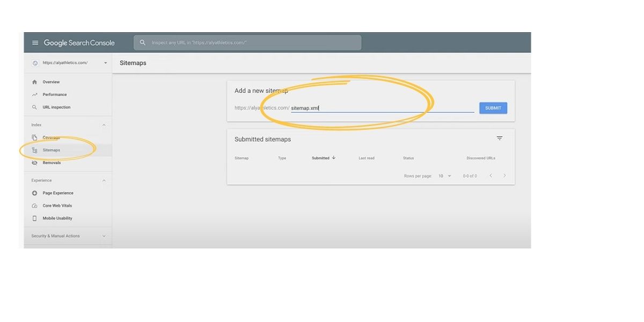This screenshot has width=644, height=322.
Task: Open Mobile Usability report
Action: pyautogui.click(x=57, y=218)
